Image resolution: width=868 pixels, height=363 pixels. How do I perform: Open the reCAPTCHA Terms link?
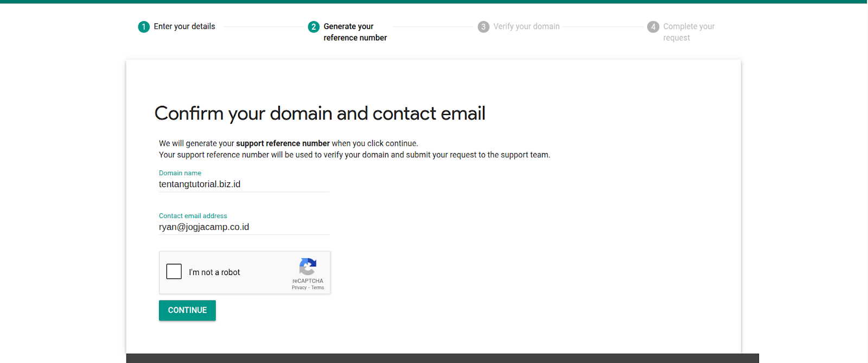pyautogui.click(x=317, y=288)
